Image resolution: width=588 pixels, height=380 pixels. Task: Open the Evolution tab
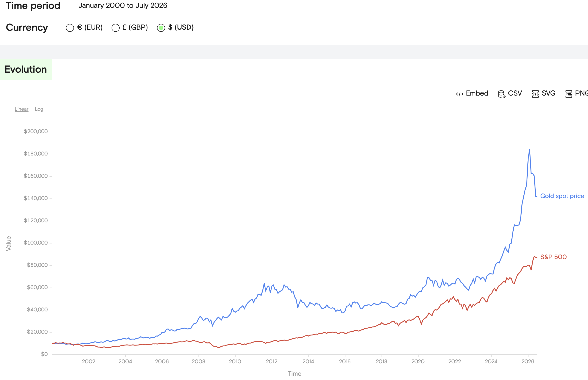coord(26,69)
